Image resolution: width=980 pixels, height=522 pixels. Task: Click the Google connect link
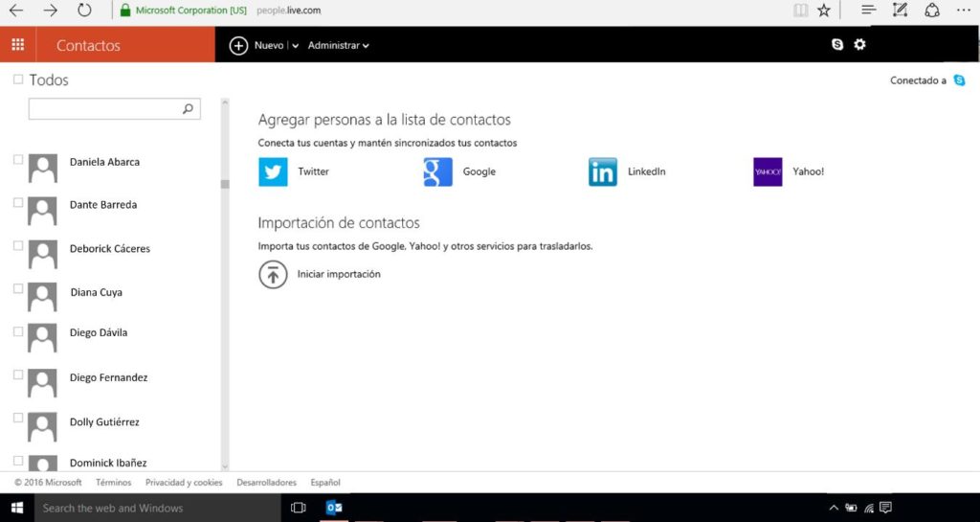pyautogui.click(x=479, y=171)
